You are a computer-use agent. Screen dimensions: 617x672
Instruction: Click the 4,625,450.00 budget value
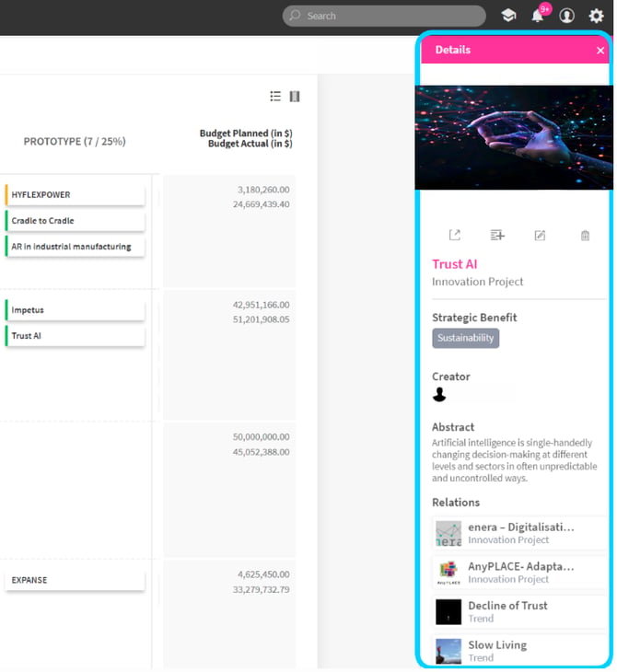point(263,574)
